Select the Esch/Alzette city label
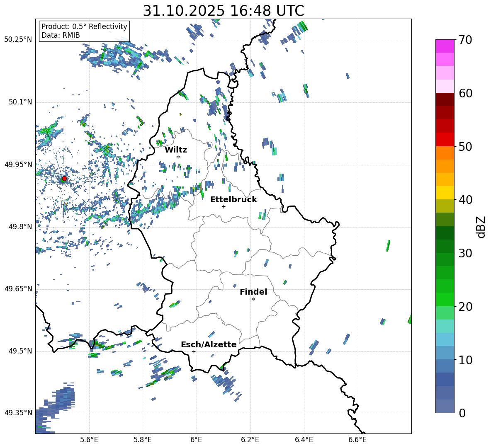491x448 pixels. [x=209, y=344]
